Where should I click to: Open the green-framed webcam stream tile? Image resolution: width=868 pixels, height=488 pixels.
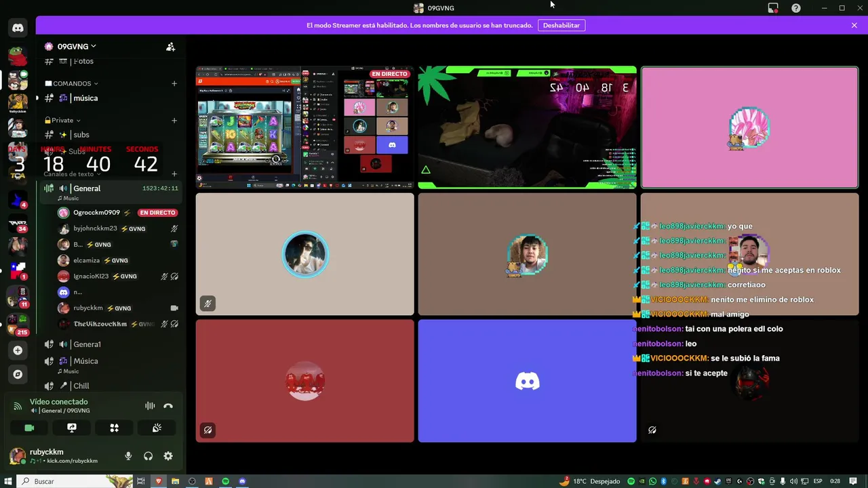point(527,127)
